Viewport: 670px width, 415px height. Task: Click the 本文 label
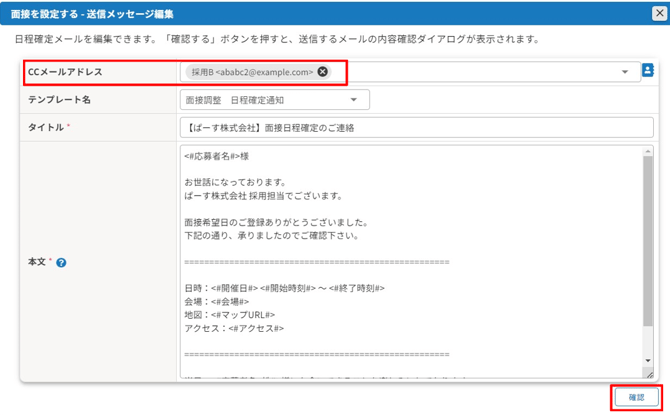coord(37,262)
